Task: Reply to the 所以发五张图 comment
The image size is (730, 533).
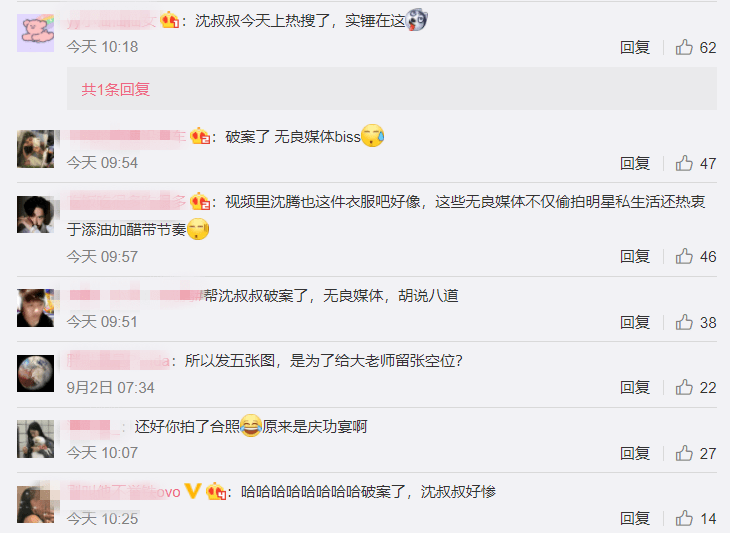Action: point(635,387)
